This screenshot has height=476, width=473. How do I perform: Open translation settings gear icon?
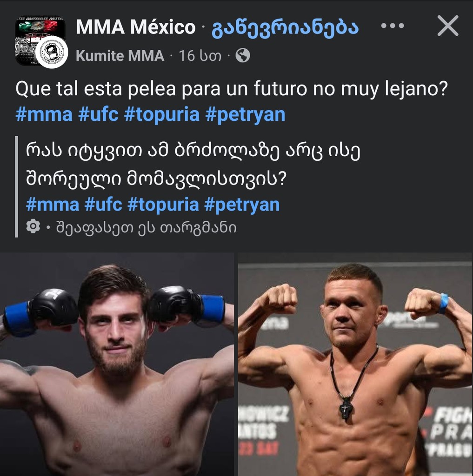coord(33,226)
